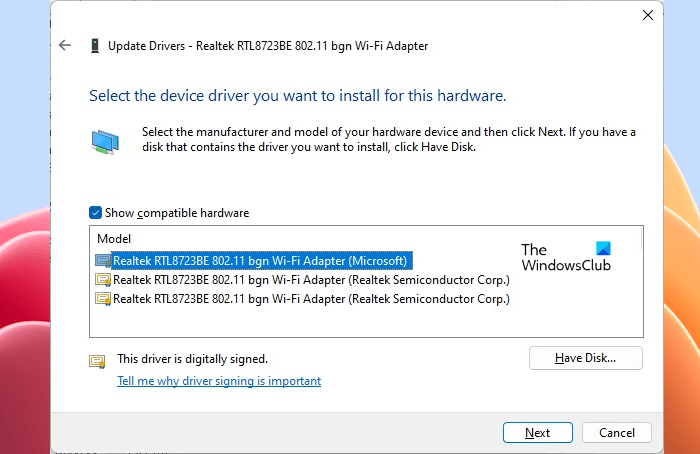The image size is (700, 454).
Task: Click the Update Drivers window title text
Action: click(268, 46)
